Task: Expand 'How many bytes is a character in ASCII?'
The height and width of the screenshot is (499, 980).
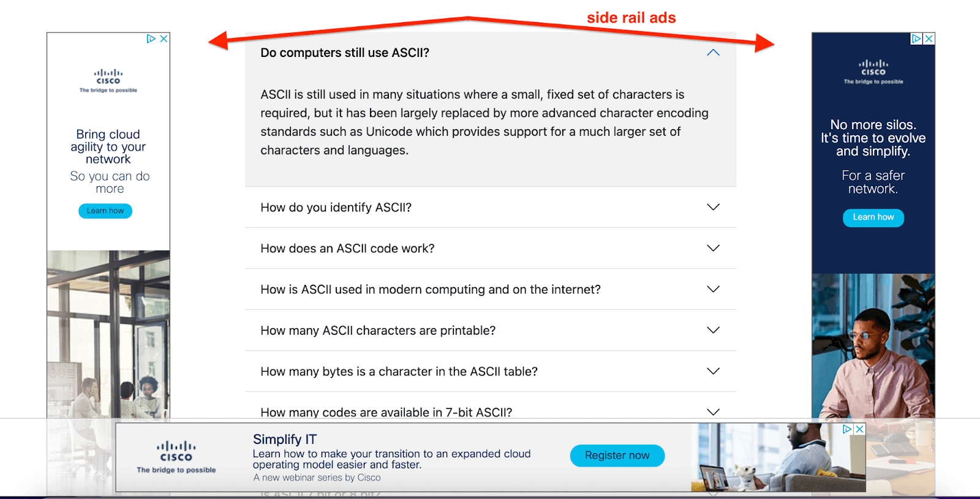Action: point(712,371)
